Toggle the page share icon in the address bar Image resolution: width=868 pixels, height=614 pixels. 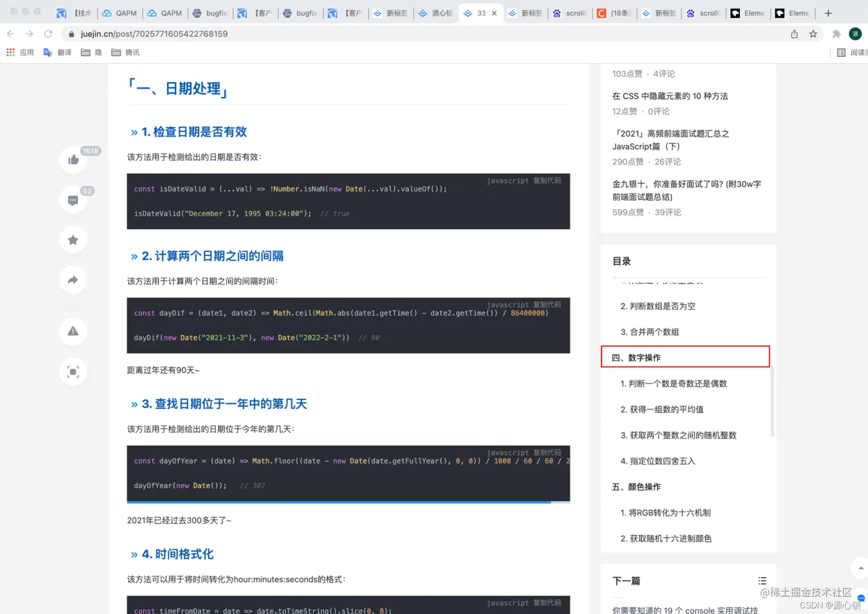pyautogui.click(x=794, y=34)
